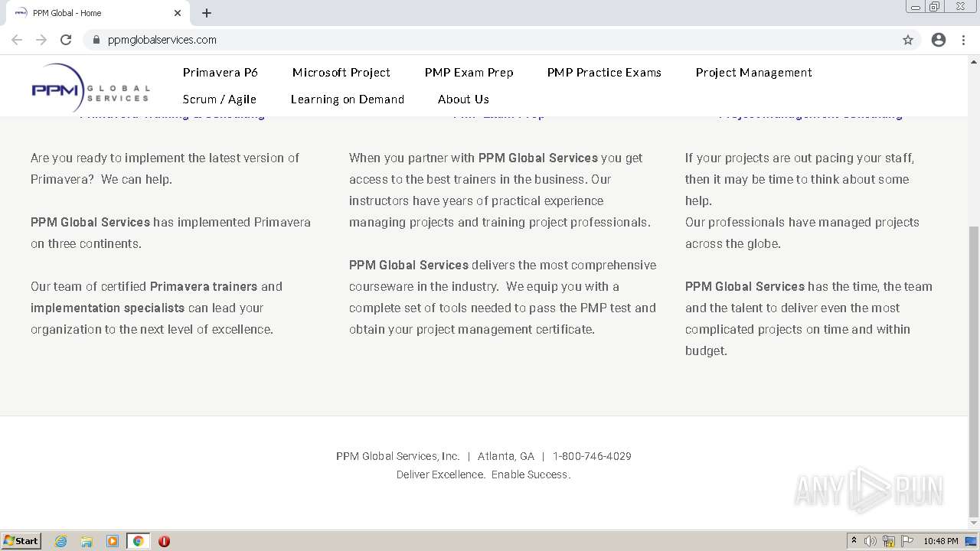Open the Project Management menu
The width and height of the screenshot is (980, 551).
pyautogui.click(x=754, y=73)
